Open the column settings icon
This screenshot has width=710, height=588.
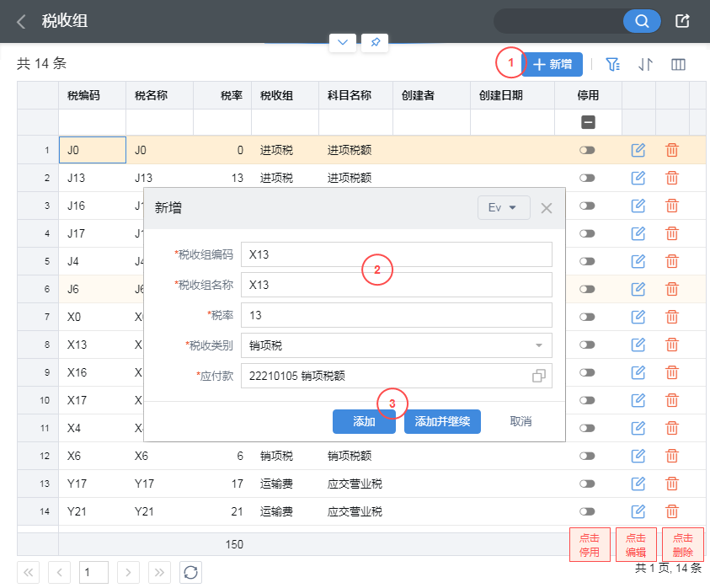pos(678,64)
